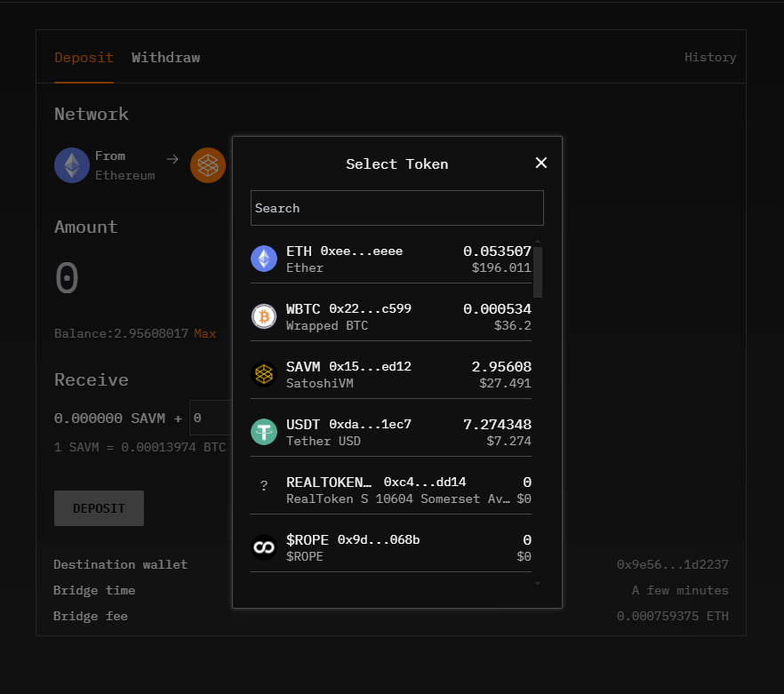The width and height of the screenshot is (784, 694).
Task: Click the SatoshiVM token name text
Action: coord(319,384)
